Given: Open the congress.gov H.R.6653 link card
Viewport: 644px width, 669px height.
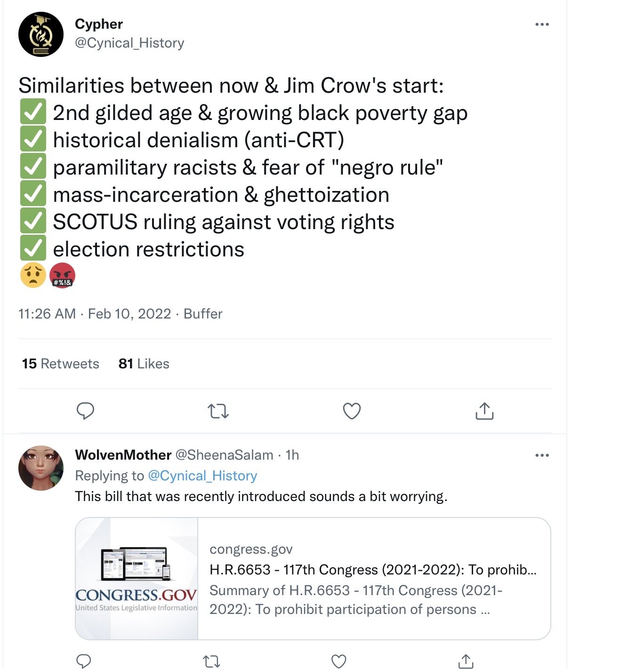Looking at the screenshot, I should (313, 579).
